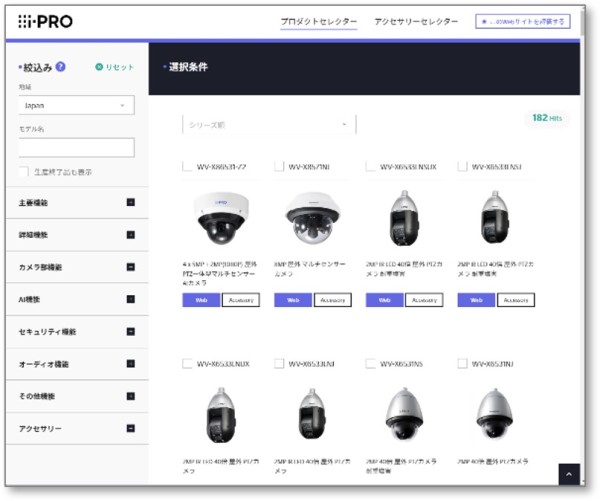The height and width of the screenshot is (501, 600).
Task: Select the WV-X6533LNUX compare checkbox
Action: [188, 363]
